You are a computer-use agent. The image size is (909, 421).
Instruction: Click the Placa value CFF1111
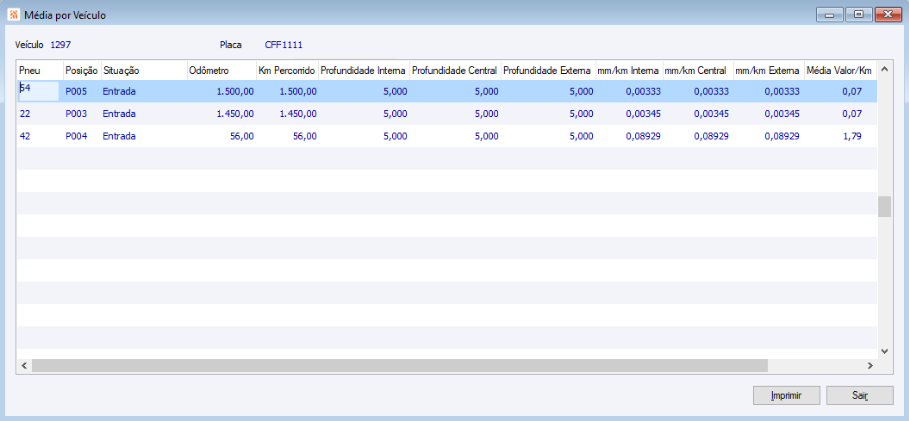[x=284, y=44]
